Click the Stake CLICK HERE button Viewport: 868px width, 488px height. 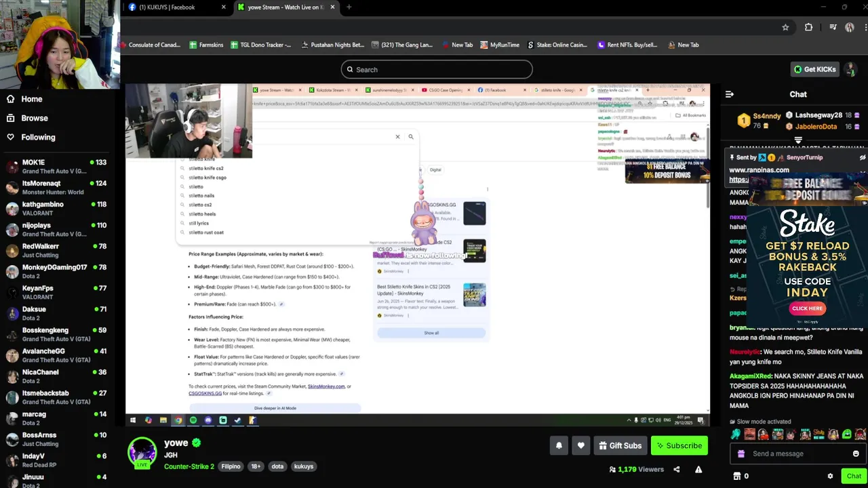click(807, 308)
